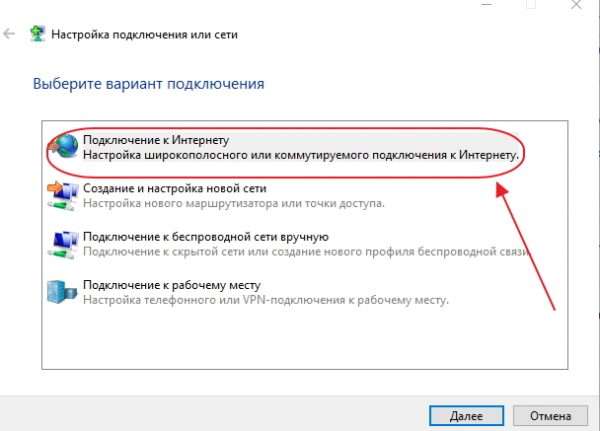600x431 pixels.
Task: Click empty area of the options list
Action: coord(305,339)
